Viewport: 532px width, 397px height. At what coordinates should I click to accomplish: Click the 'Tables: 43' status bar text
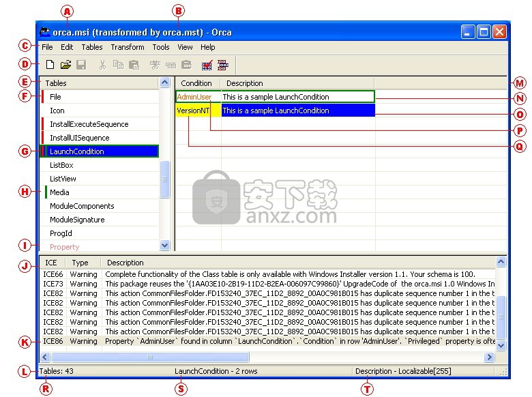coord(57,371)
